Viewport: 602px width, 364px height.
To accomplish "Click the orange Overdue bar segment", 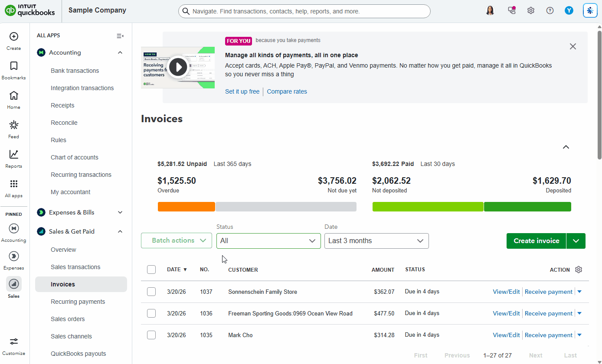I will [x=186, y=207].
